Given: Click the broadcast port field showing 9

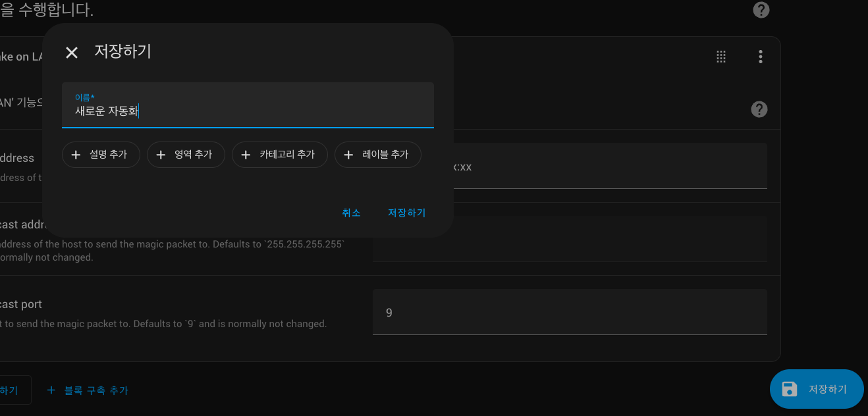Looking at the screenshot, I should pyautogui.click(x=570, y=312).
